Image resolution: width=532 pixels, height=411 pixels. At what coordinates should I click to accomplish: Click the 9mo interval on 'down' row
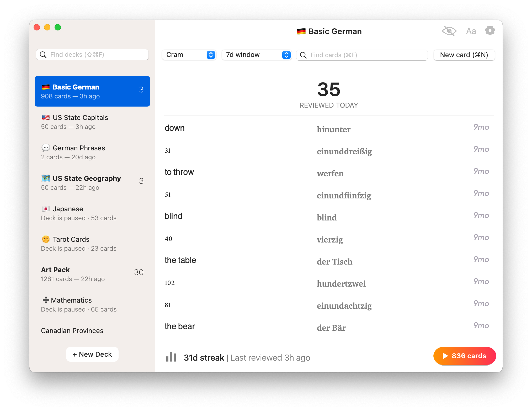pyautogui.click(x=481, y=127)
